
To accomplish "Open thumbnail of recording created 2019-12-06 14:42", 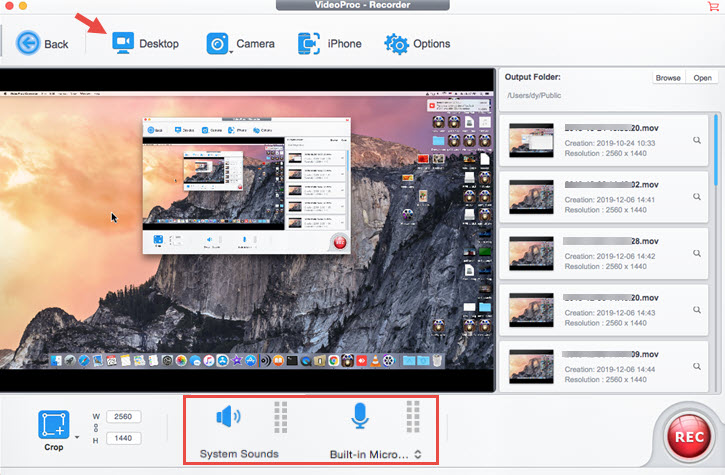I will 531,253.
